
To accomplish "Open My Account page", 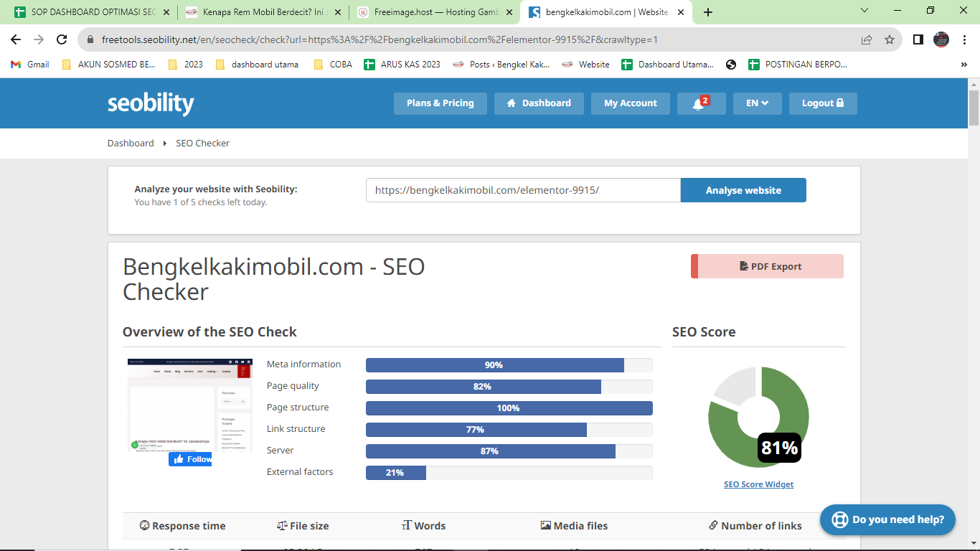I will pos(630,103).
